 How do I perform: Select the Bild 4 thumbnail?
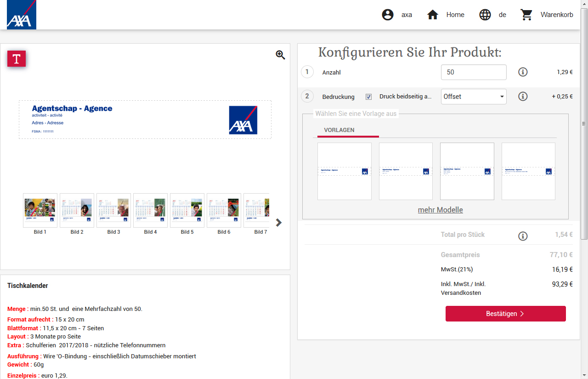point(150,210)
